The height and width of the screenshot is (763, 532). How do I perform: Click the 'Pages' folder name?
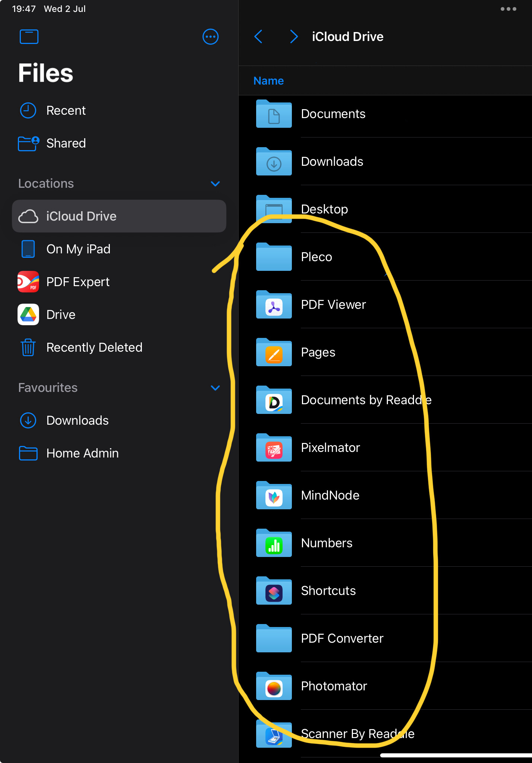click(x=318, y=352)
